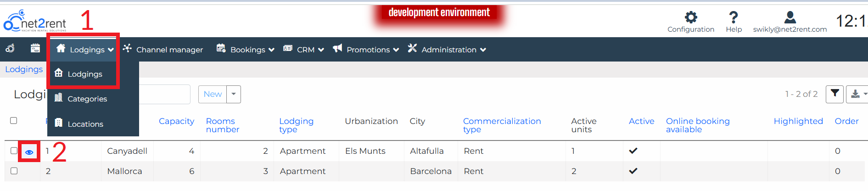Select Categories from Lodgings menu

(87, 99)
